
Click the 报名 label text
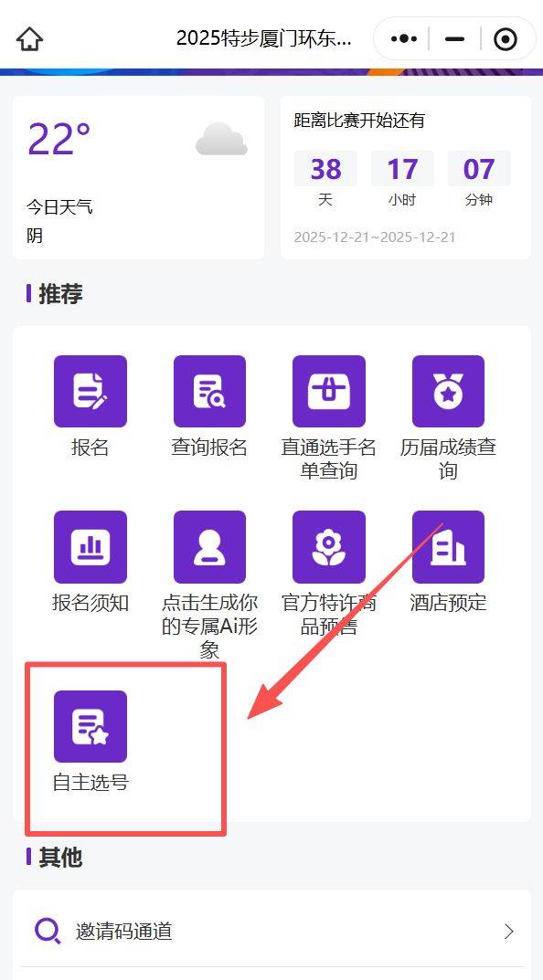tap(90, 447)
